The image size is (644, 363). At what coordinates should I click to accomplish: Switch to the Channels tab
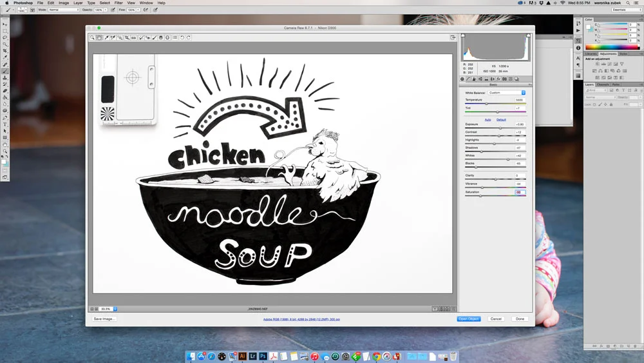[603, 84]
